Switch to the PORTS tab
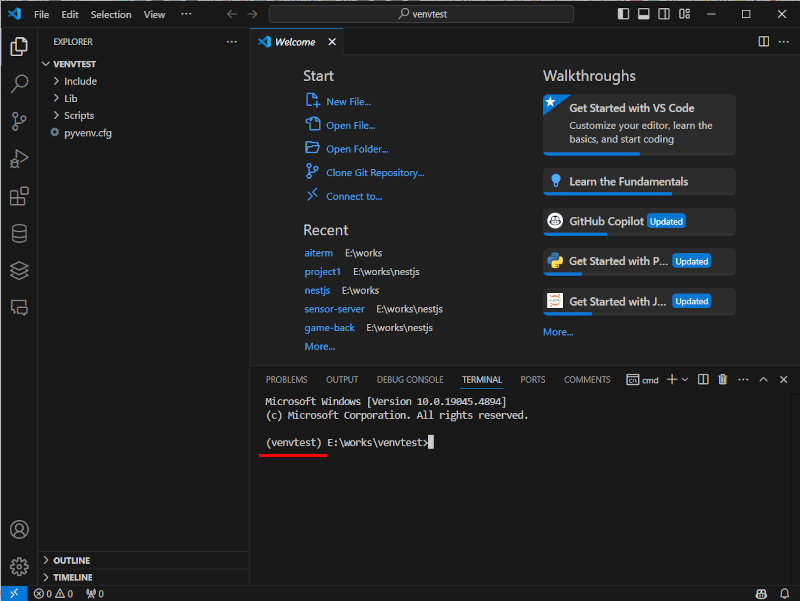The image size is (800, 601). [x=533, y=380]
